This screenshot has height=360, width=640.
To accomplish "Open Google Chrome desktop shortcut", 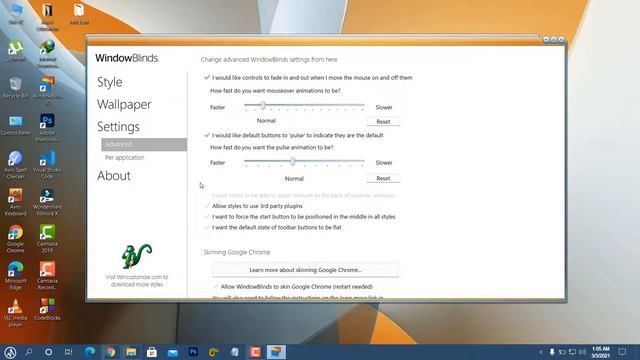I will tap(16, 239).
